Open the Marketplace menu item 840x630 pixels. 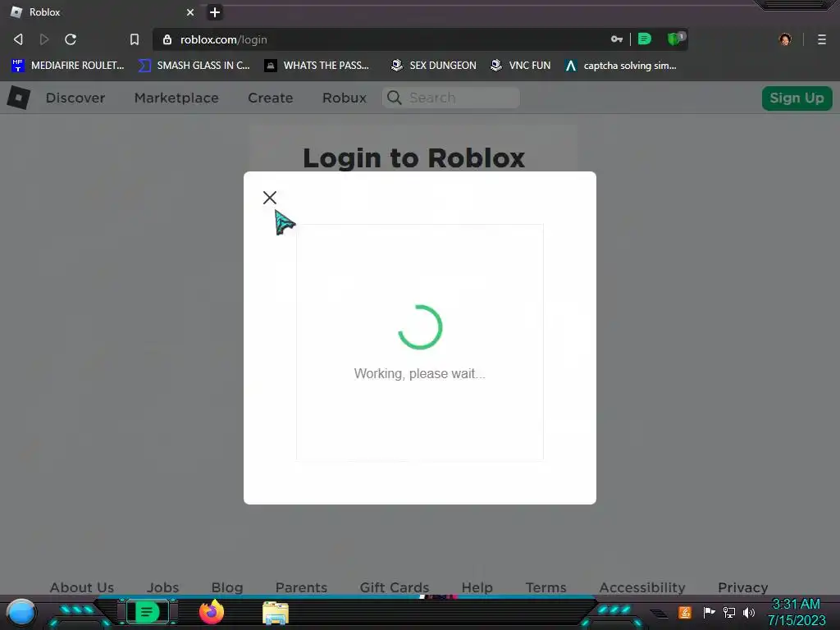(176, 98)
